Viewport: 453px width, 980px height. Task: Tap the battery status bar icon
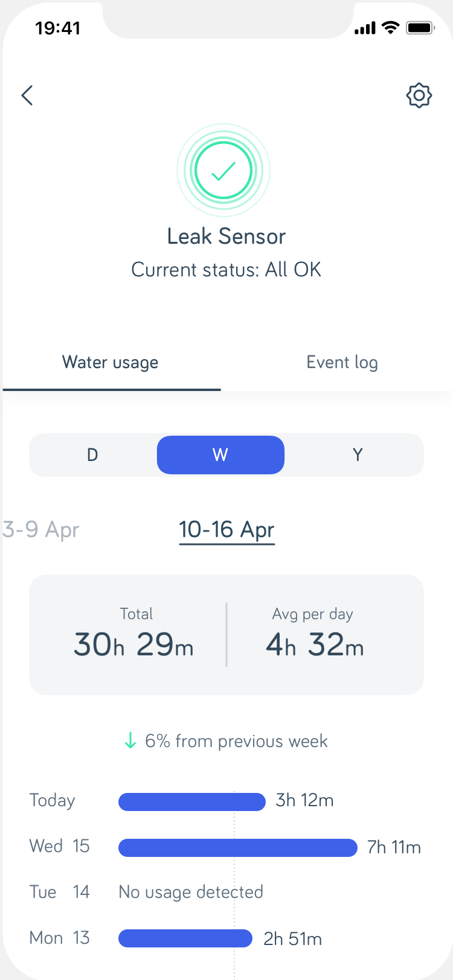pyautogui.click(x=420, y=28)
